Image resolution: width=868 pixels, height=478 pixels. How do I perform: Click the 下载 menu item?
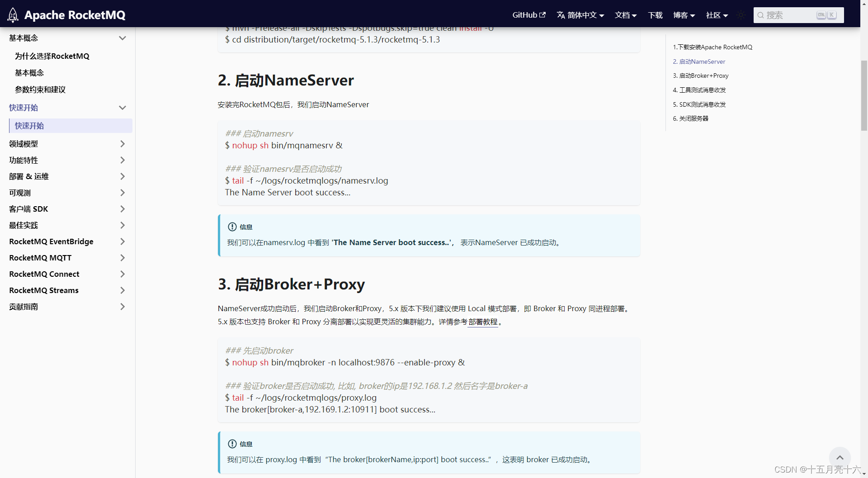[655, 15]
